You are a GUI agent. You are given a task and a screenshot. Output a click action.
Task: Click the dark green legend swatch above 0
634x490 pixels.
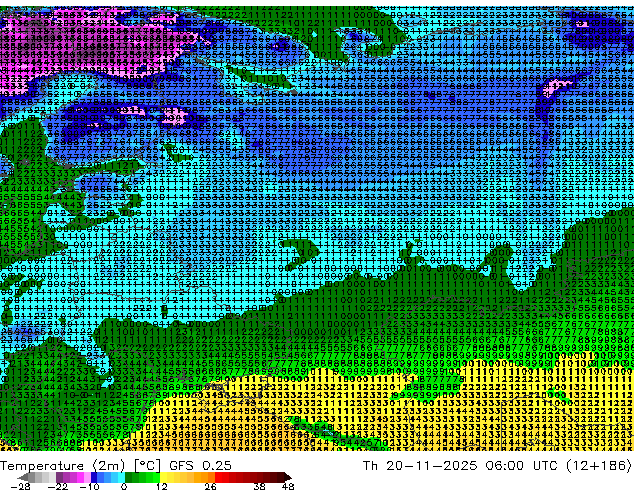(128, 477)
